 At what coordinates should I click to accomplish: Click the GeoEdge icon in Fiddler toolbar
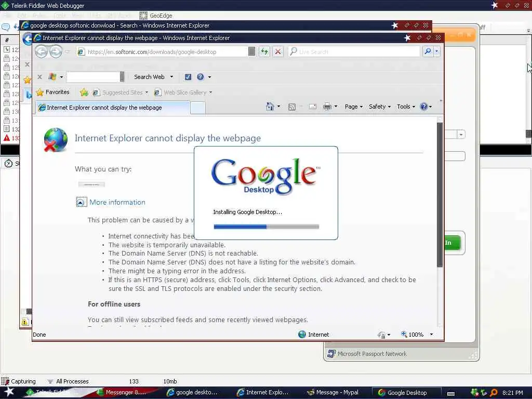point(143,16)
